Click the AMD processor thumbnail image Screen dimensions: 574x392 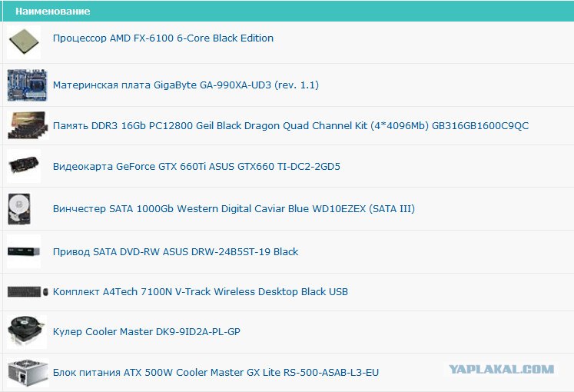pyautogui.click(x=24, y=42)
